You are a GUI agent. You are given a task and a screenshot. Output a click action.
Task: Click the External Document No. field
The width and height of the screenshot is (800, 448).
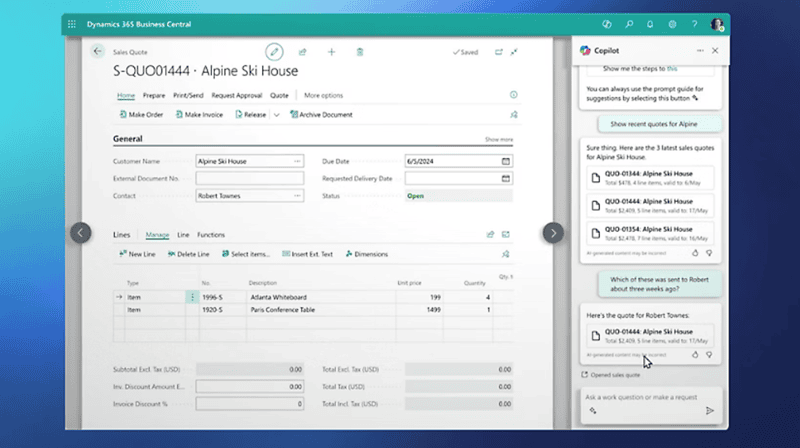point(249,179)
